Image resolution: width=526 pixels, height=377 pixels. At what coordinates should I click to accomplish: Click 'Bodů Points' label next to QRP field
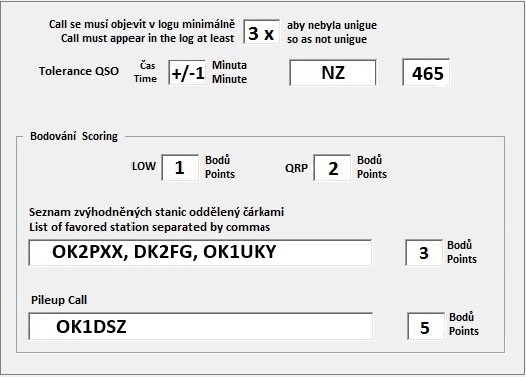372,167
